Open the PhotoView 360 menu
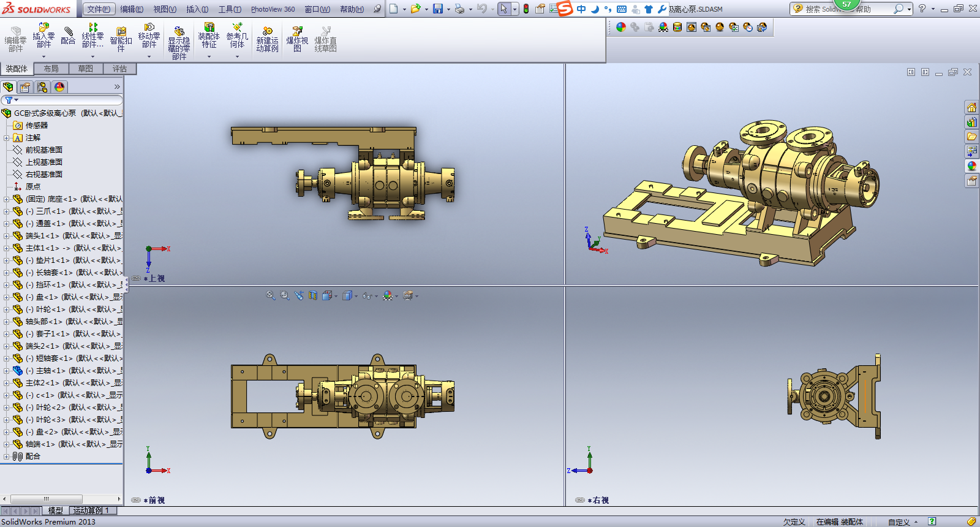The image size is (980, 527). pyautogui.click(x=273, y=9)
